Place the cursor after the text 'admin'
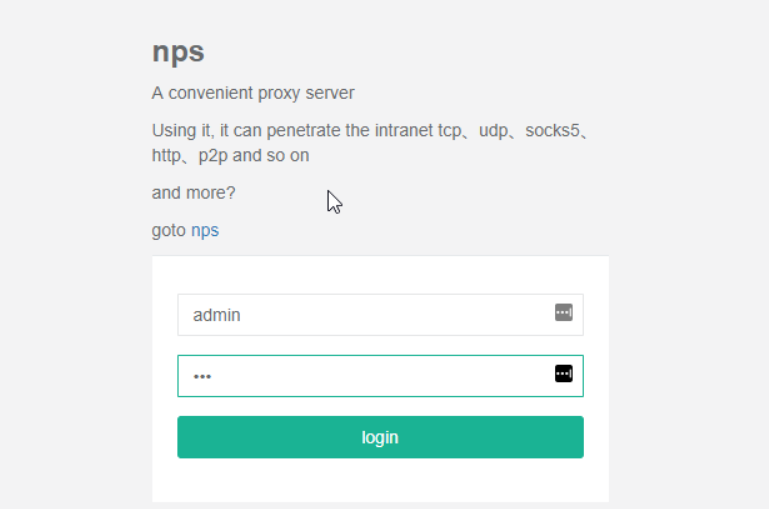The height and width of the screenshot is (509, 769). click(241, 315)
